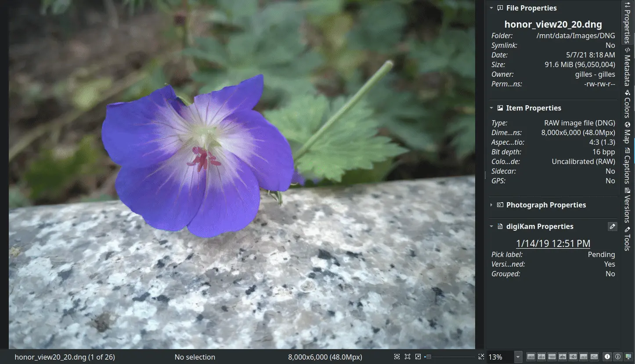The width and height of the screenshot is (635, 364).
Task: Select the last preview mode button
Action: click(x=594, y=357)
